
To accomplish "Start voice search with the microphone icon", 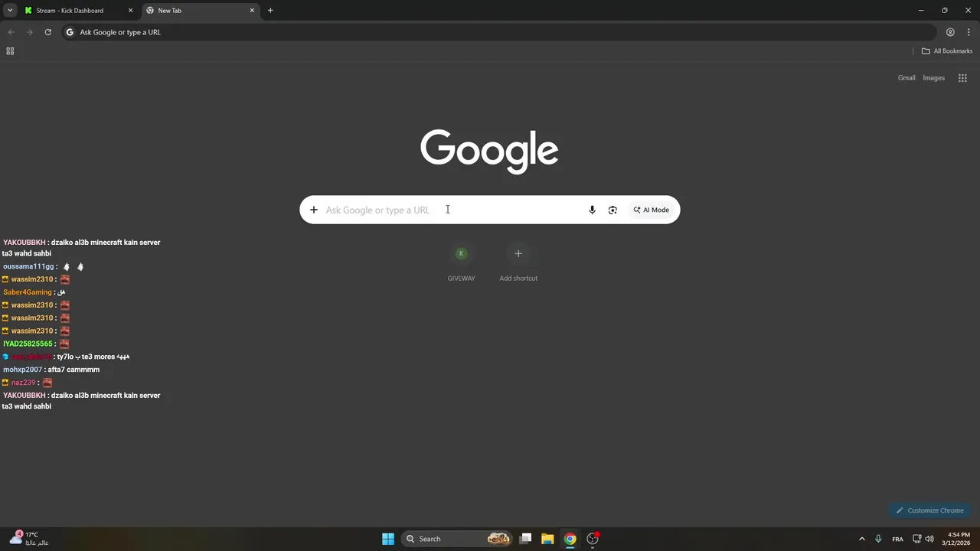I will (x=592, y=210).
